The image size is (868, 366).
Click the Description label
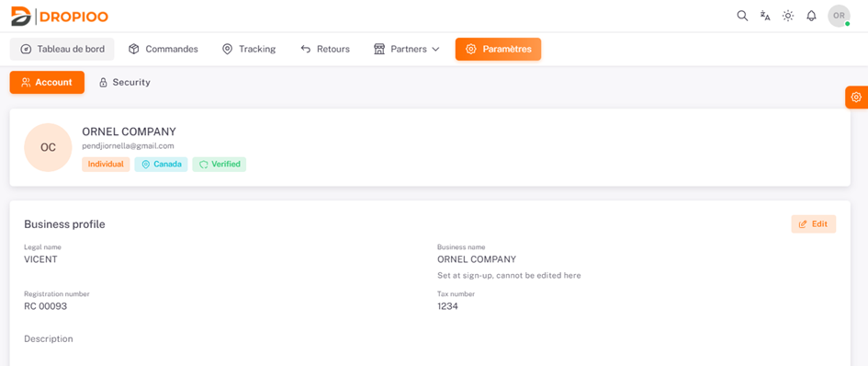point(48,338)
